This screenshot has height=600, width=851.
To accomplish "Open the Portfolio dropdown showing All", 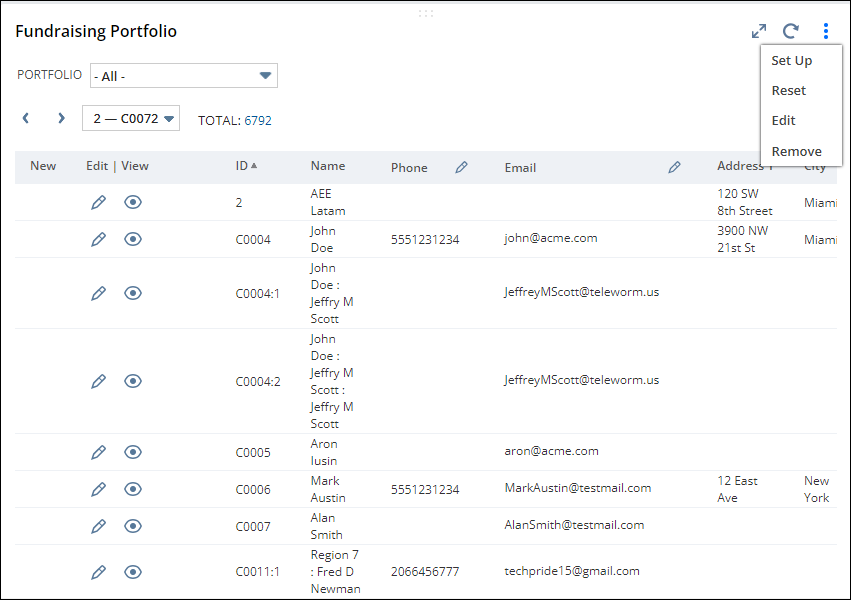I will [183, 76].
